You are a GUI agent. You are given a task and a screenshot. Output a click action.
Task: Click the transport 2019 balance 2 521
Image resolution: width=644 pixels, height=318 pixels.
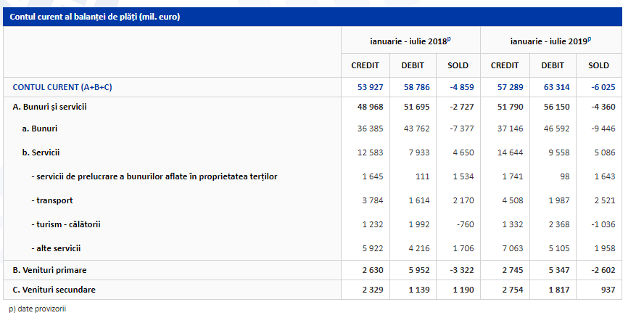coord(605,201)
